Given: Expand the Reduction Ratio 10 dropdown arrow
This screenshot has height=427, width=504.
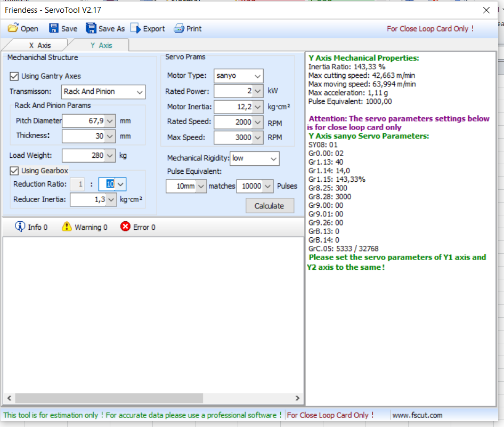Looking at the screenshot, I should pyautogui.click(x=120, y=184).
